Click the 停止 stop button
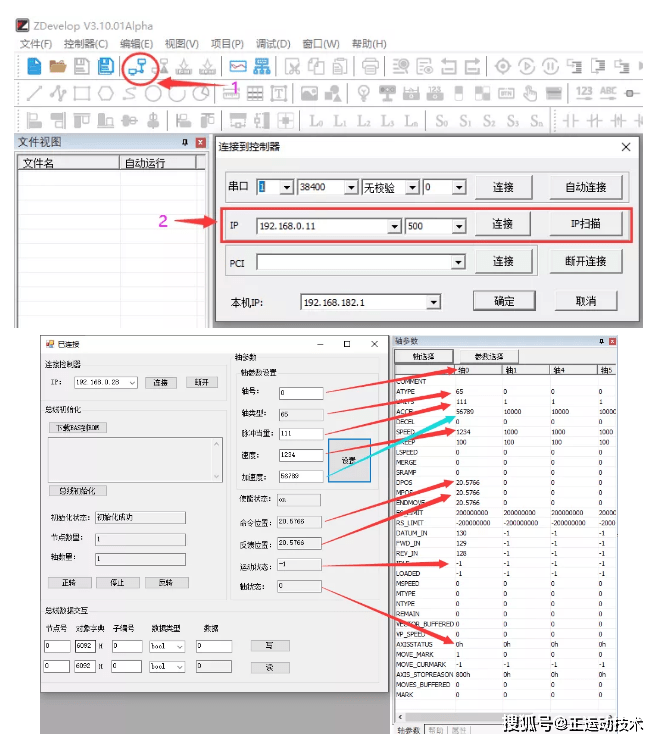The height and width of the screenshot is (741, 658). (118, 583)
